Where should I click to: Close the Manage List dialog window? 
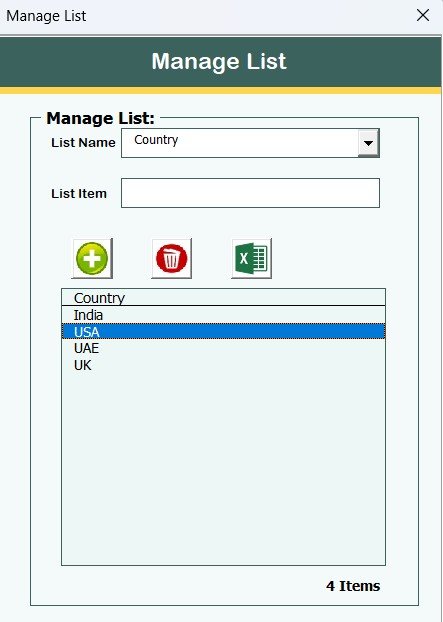423,15
